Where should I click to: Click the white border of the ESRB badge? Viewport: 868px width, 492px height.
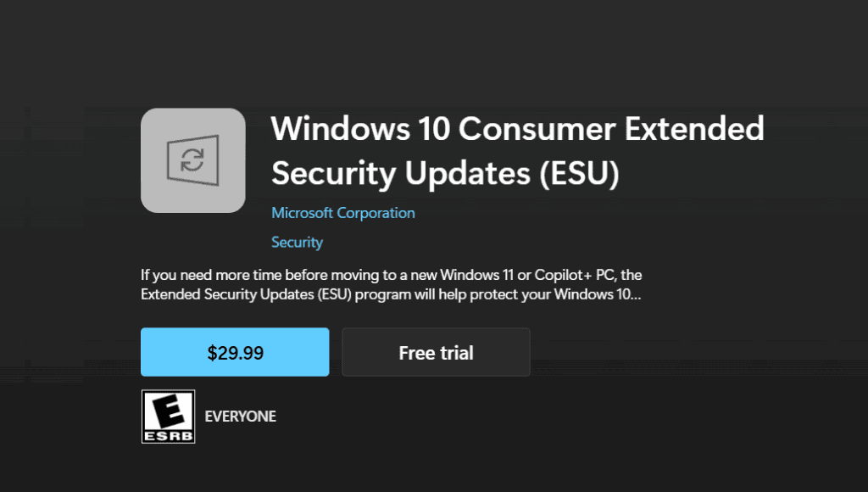click(x=142, y=416)
